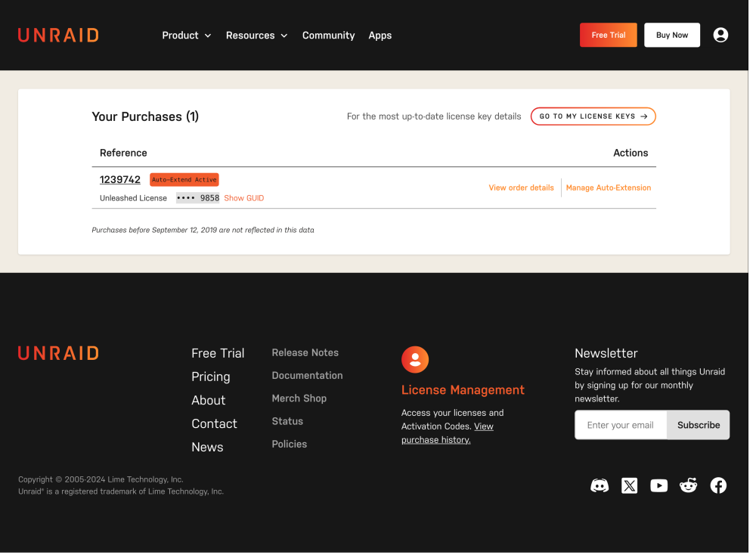This screenshot has width=756, height=558.
Task: Focus the Enter your email field
Action: [x=621, y=425]
